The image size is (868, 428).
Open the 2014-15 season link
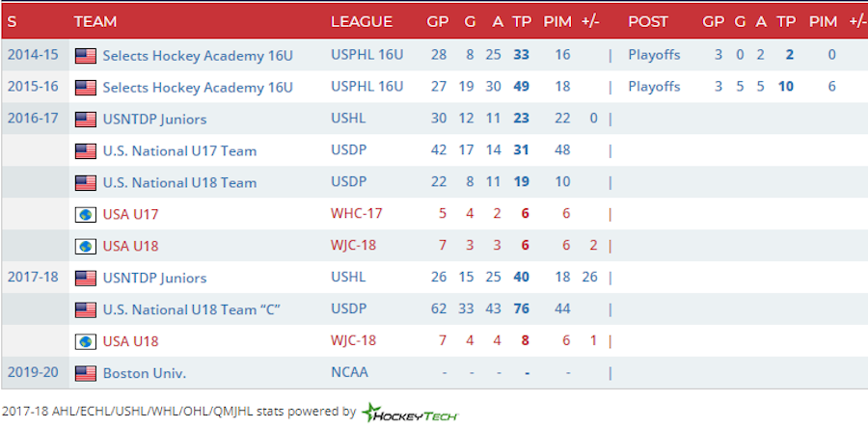click(x=33, y=55)
